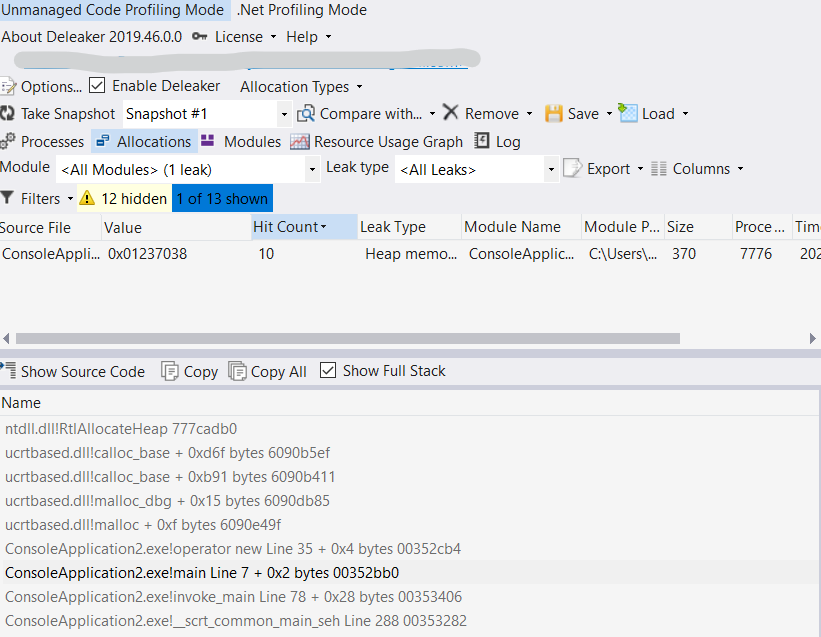Click the Remove X icon
821x637 pixels.
pos(451,114)
